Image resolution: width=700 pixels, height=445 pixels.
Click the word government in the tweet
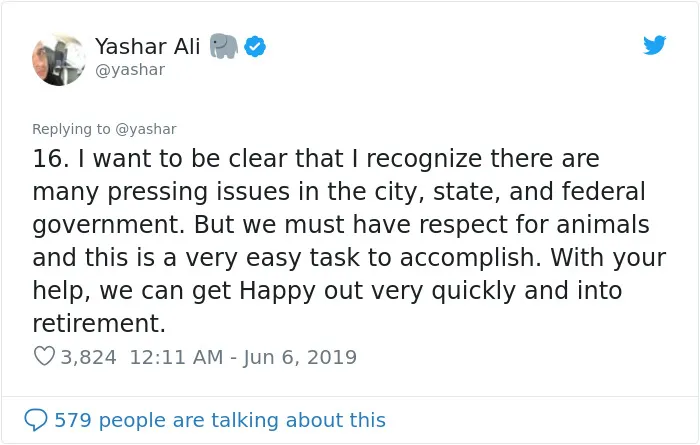pos(108,225)
